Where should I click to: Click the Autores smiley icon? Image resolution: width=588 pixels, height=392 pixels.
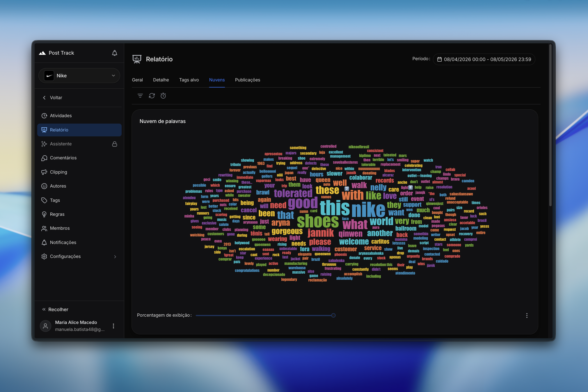point(44,186)
